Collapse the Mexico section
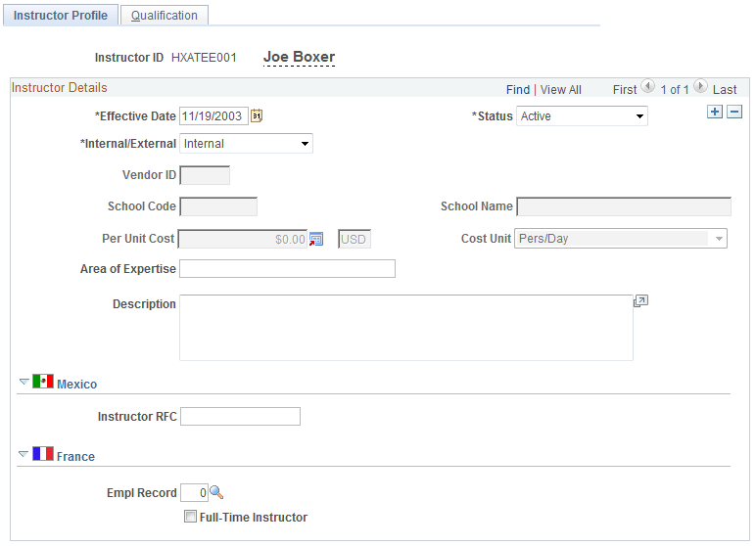 [x=24, y=382]
